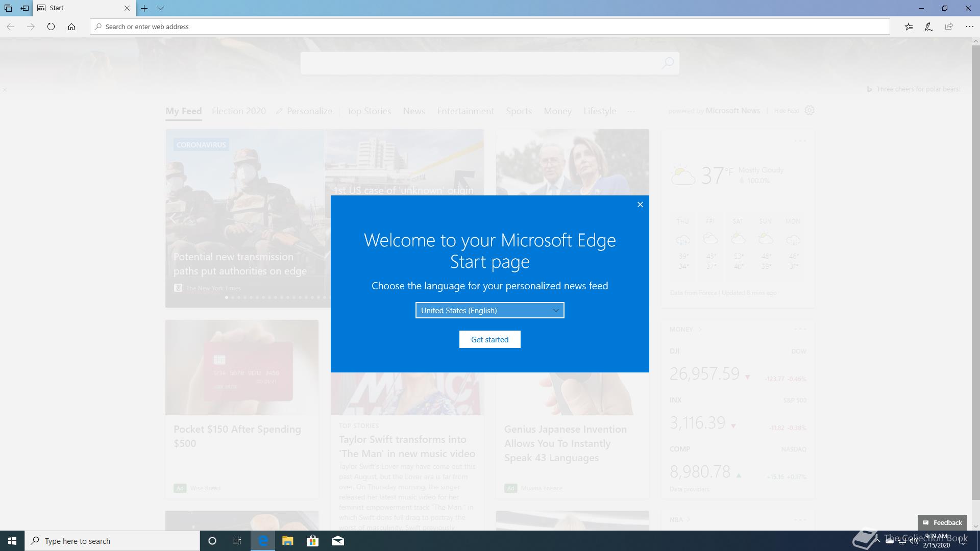This screenshot has width=980, height=551.
Task: Open the feed settings gear icon
Action: click(810, 110)
